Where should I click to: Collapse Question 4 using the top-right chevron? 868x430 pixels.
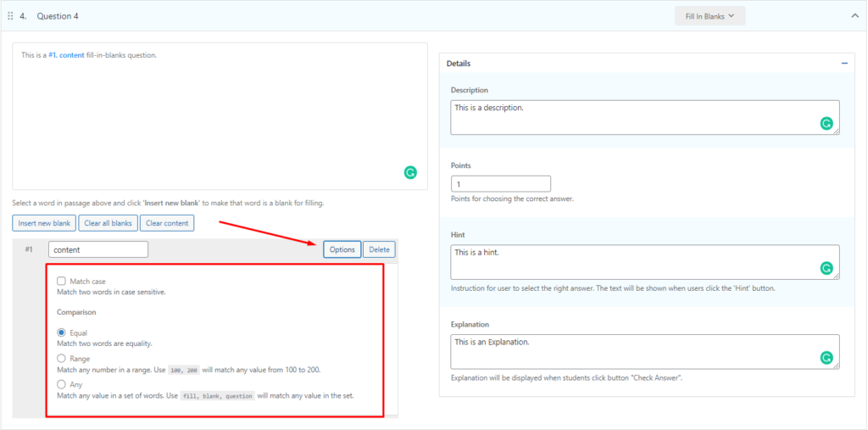tap(854, 16)
